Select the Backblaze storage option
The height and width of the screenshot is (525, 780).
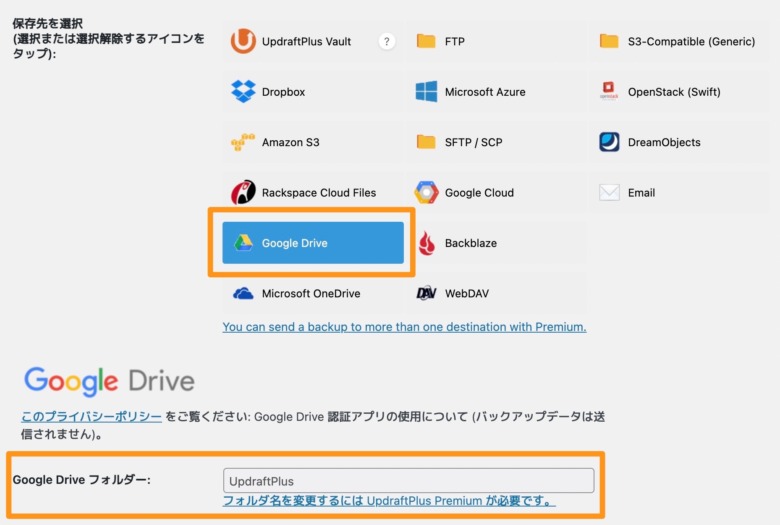[496, 243]
